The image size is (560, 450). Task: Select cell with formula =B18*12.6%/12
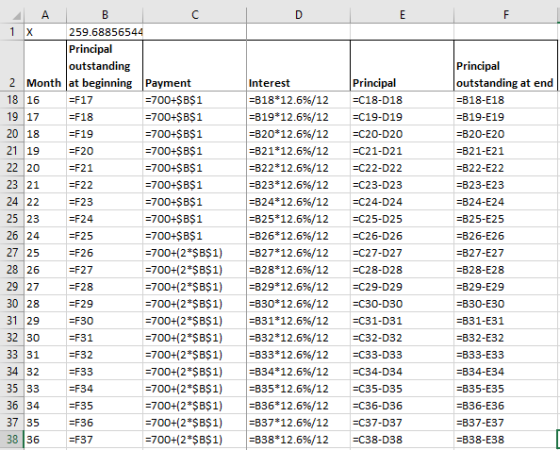tap(299, 100)
